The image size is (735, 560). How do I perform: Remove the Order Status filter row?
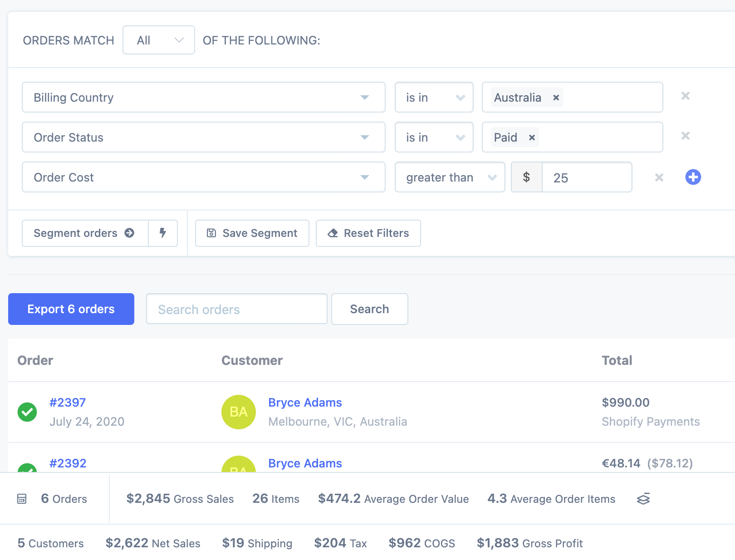pyautogui.click(x=685, y=136)
